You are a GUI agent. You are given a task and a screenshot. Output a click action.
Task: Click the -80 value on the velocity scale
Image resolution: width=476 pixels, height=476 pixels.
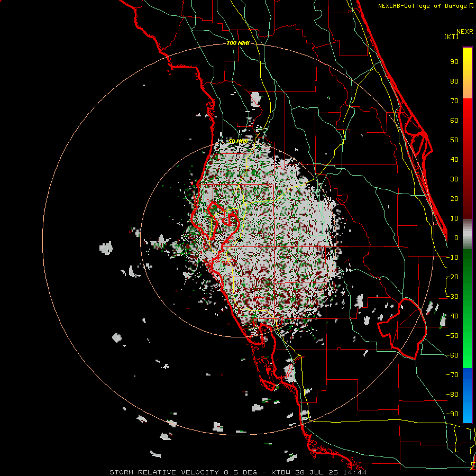pyautogui.click(x=452, y=395)
